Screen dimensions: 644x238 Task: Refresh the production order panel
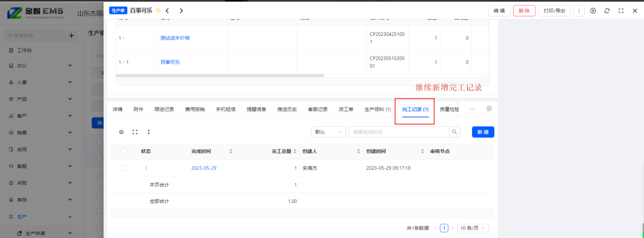tap(607, 11)
